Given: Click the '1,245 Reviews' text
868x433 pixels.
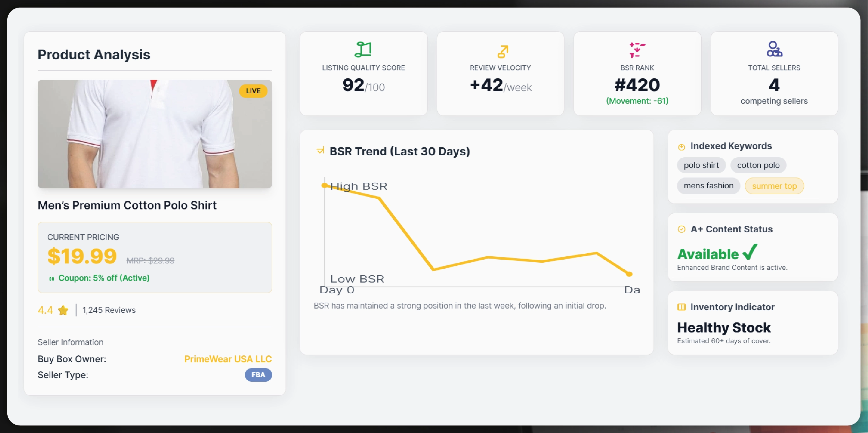Looking at the screenshot, I should 108,310.
